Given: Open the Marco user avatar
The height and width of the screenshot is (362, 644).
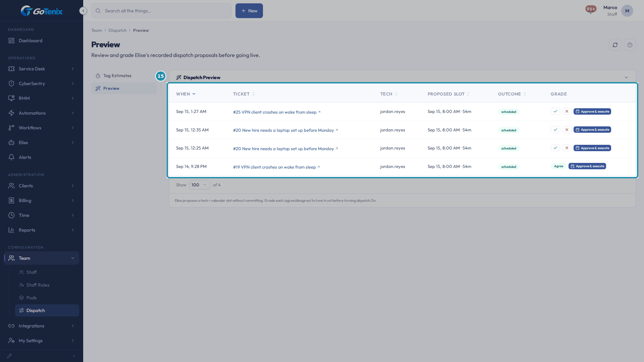Looking at the screenshot, I should pyautogui.click(x=627, y=11).
